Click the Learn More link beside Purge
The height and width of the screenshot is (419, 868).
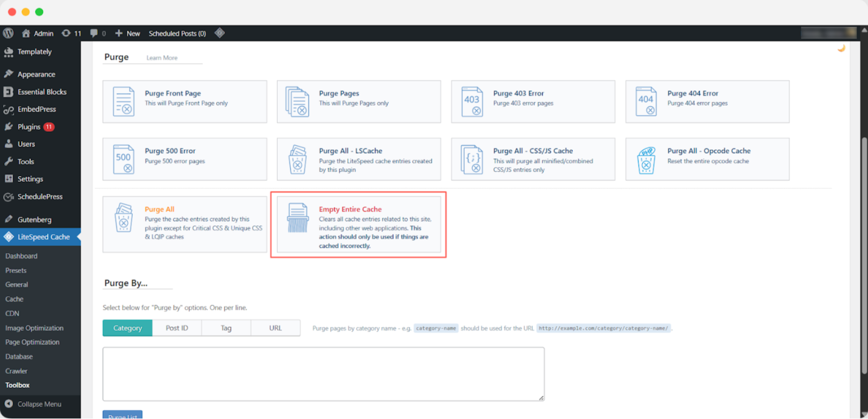tap(162, 58)
